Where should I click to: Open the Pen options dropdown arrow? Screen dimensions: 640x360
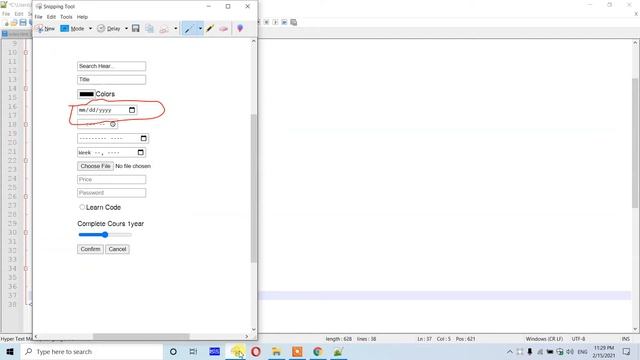(x=200, y=29)
